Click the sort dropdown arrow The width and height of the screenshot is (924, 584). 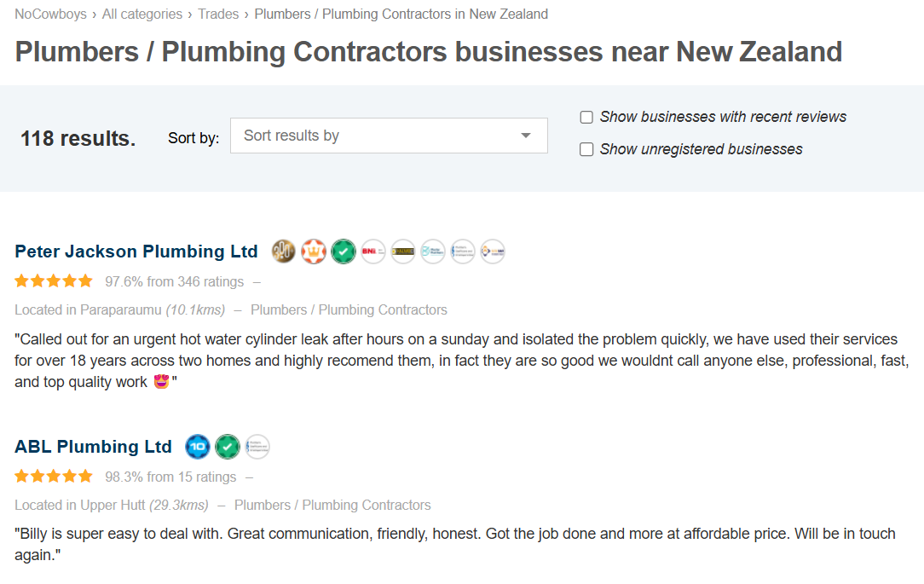pos(526,136)
